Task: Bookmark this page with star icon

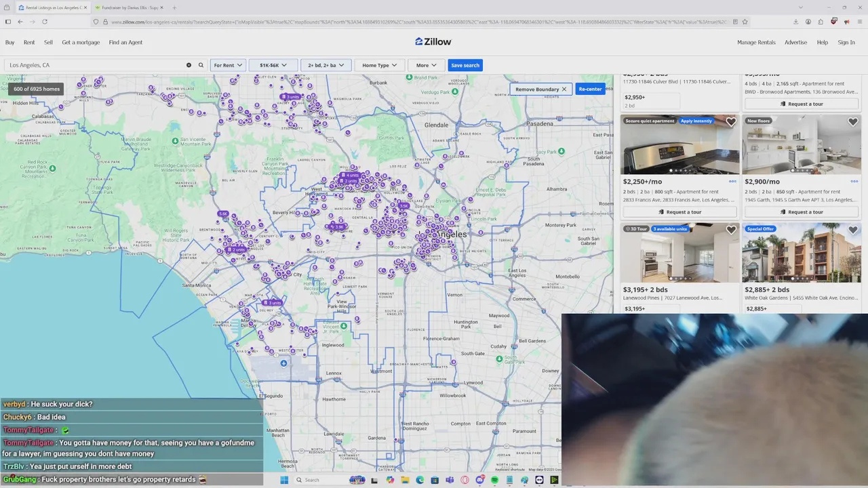Action: (x=745, y=22)
